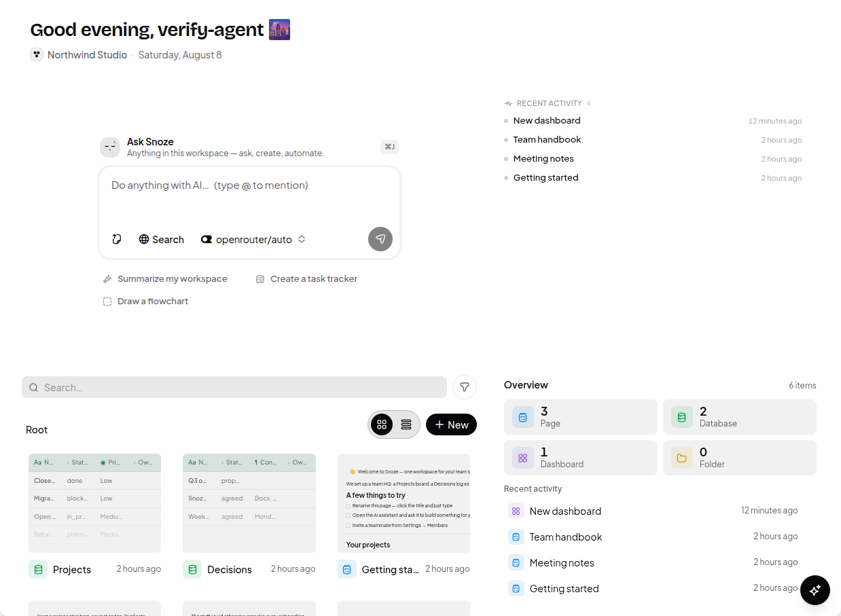
Task: Click the 0 Folder overview card
Action: tap(740, 458)
